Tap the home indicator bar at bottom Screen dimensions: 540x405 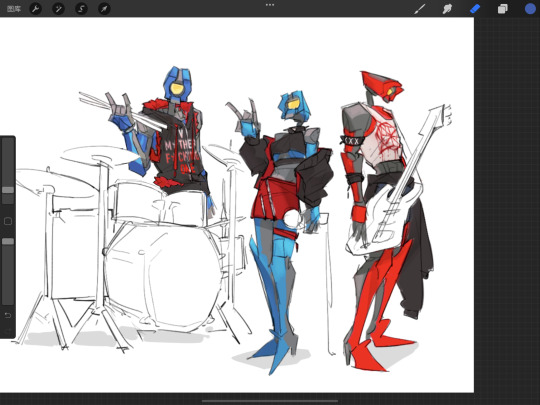coord(270,401)
